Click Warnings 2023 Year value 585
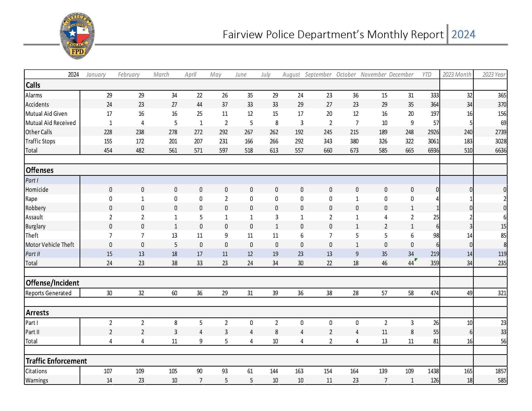 (x=502, y=380)
